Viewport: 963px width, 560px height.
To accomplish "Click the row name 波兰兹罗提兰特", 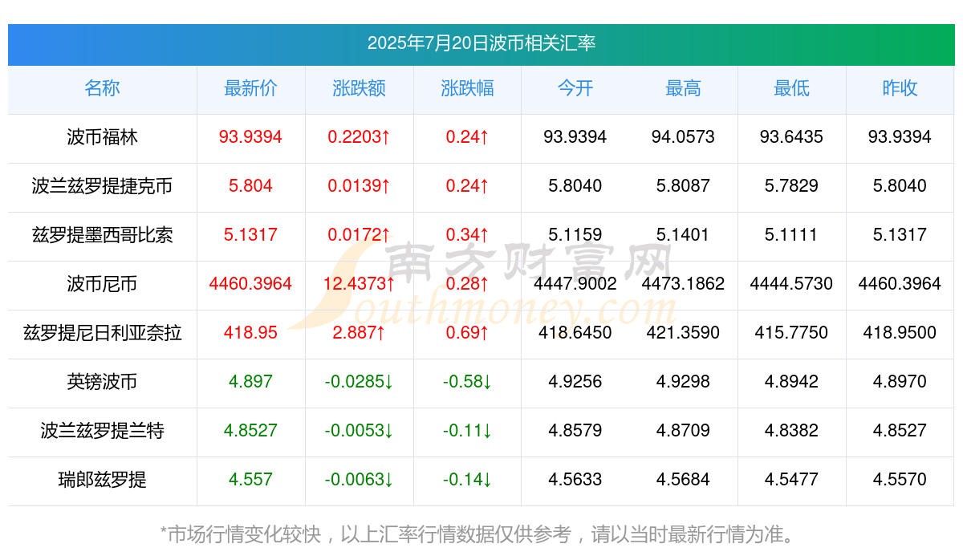I will click(102, 431).
